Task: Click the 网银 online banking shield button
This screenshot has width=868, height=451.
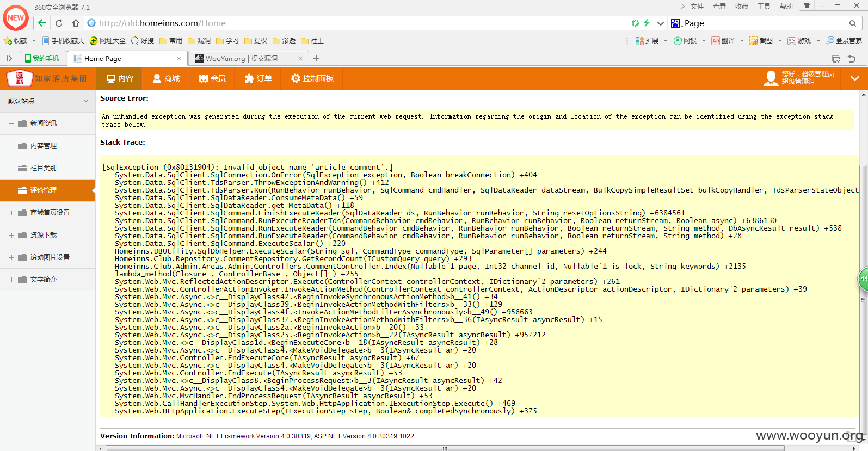Action: tap(685, 41)
